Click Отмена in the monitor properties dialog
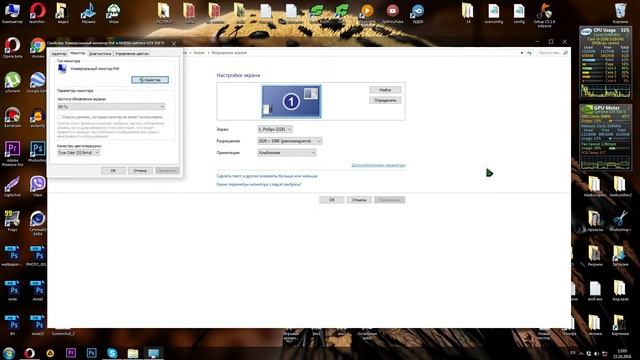The height and width of the screenshot is (360, 640). 140,171
